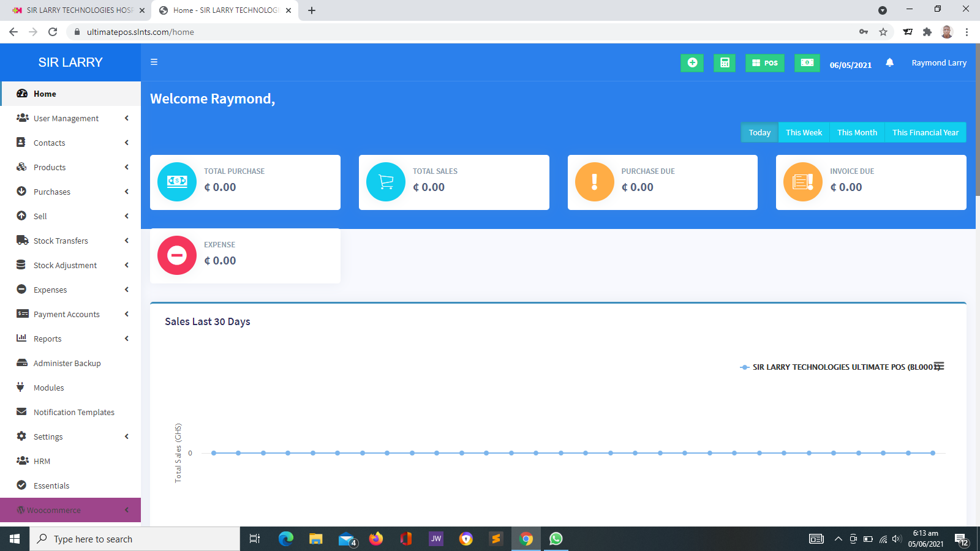Toggle the sidebar with hamburger icon
This screenshot has height=551, width=980.
coord(154,62)
